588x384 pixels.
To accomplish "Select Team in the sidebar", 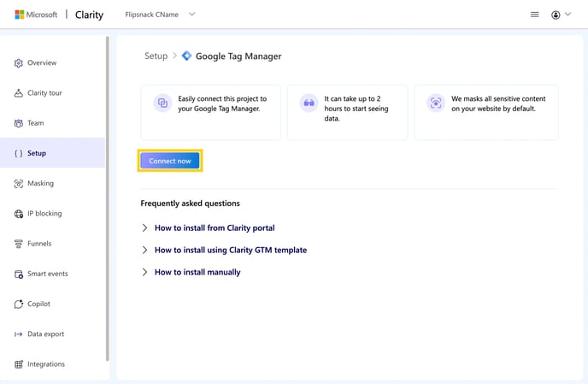I will 52,123.
